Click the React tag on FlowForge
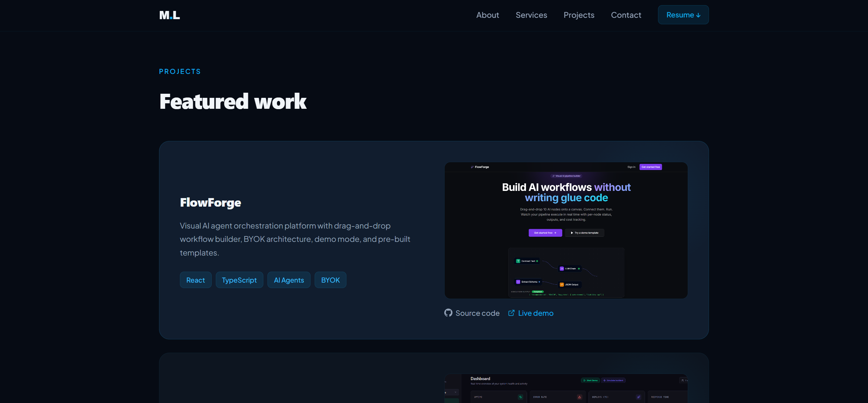868x403 pixels. 196,280
